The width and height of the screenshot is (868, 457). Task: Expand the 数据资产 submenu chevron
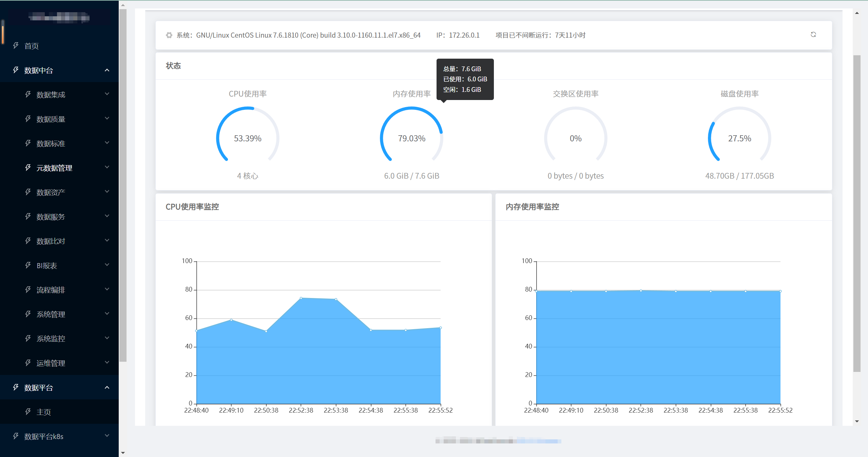(x=107, y=192)
